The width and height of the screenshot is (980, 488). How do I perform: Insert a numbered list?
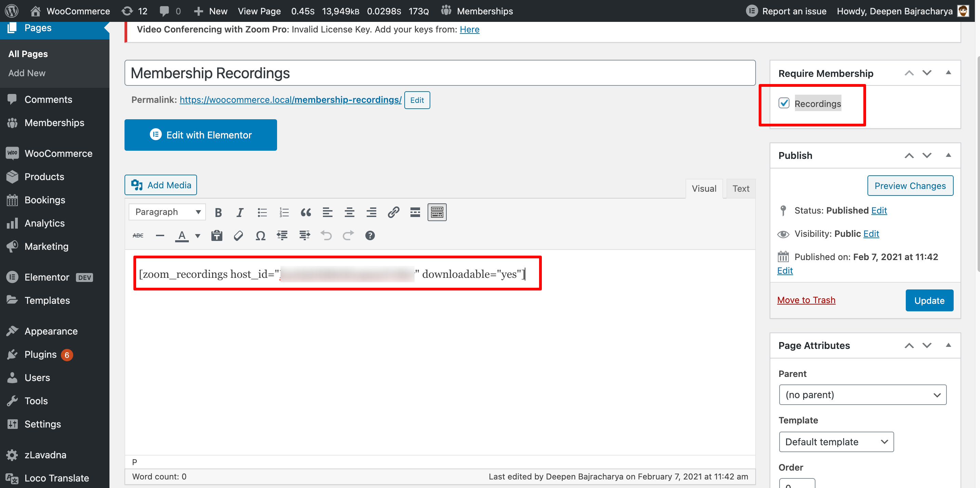284,212
